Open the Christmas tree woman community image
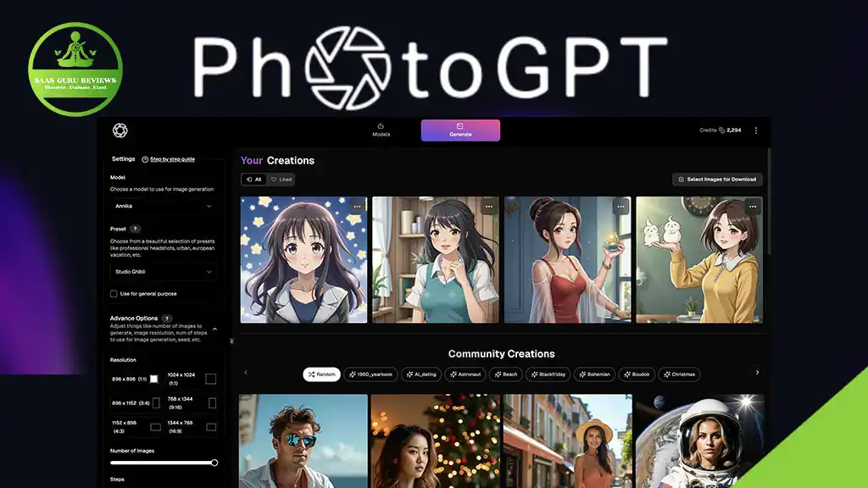The width and height of the screenshot is (868, 488). [436, 441]
